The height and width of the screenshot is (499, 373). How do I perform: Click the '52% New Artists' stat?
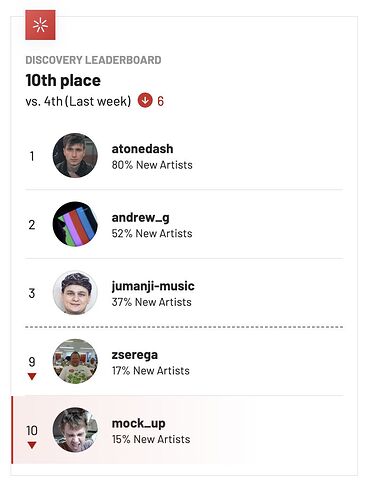pyautogui.click(x=152, y=233)
